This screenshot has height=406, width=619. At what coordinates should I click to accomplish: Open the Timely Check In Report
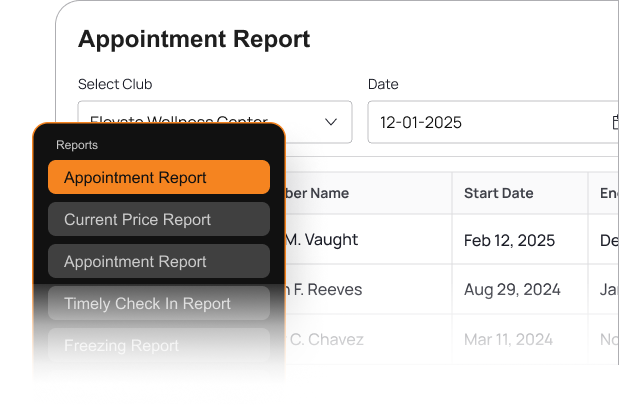click(159, 304)
